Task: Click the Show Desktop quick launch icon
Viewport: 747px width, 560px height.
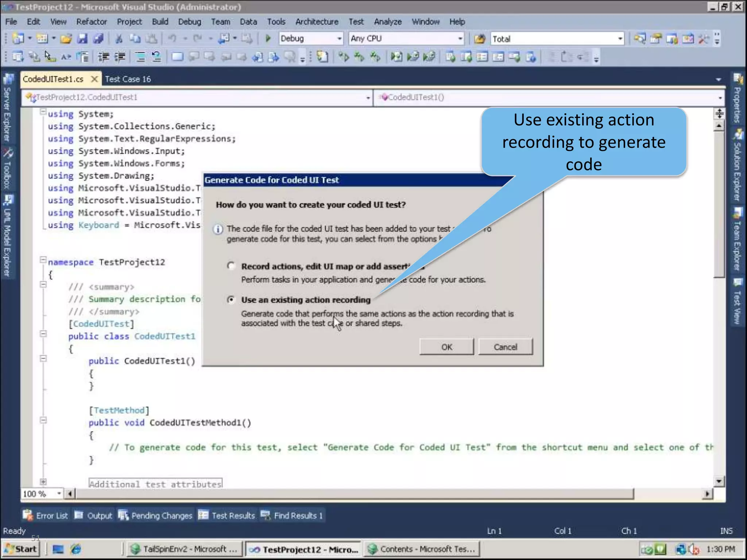Action: 58,549
